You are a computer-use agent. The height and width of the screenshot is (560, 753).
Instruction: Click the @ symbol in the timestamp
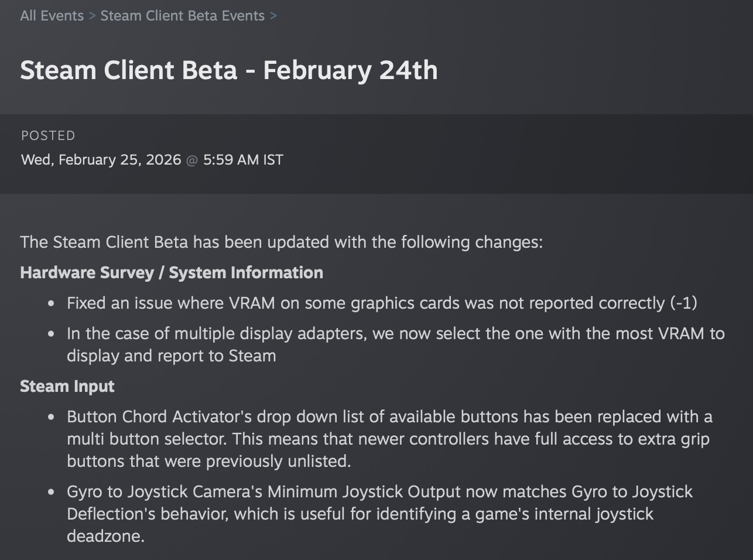tap(192, 160)
